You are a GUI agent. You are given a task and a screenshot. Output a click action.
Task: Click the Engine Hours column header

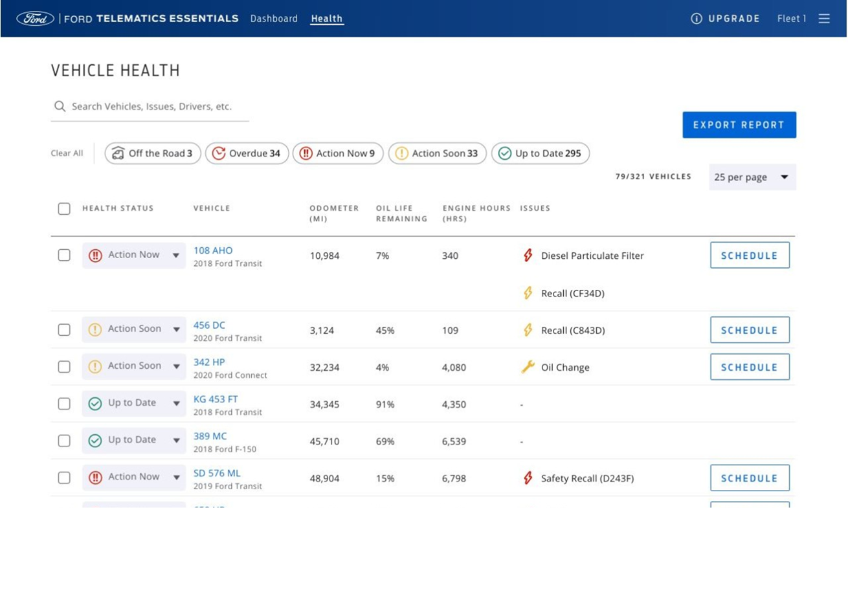(x=476, y=214)
